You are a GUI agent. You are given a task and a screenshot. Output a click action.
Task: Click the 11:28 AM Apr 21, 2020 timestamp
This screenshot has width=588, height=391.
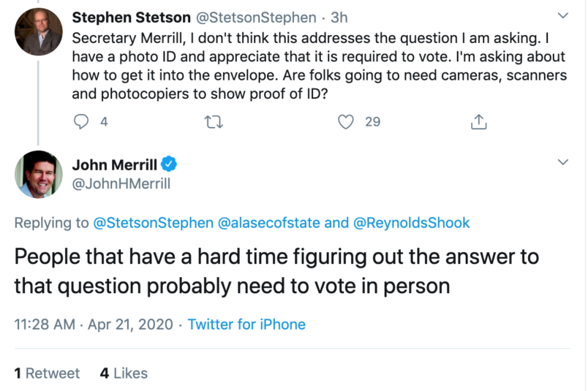click(x=93, y=324)
